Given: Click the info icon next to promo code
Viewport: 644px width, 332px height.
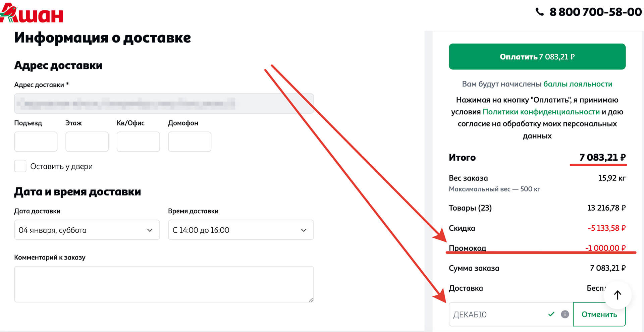Looking at the screenshot, I should (x=565, y=314).
